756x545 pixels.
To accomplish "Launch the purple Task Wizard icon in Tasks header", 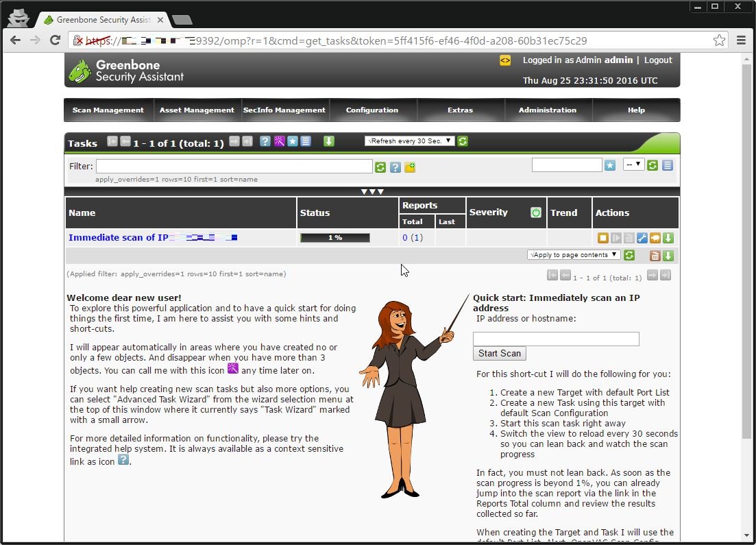I will (279, 141).
